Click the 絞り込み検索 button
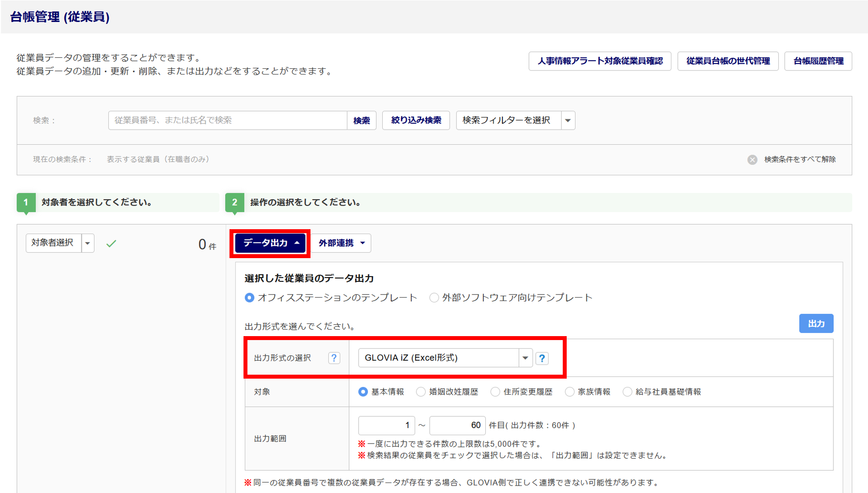 point(416,121)
